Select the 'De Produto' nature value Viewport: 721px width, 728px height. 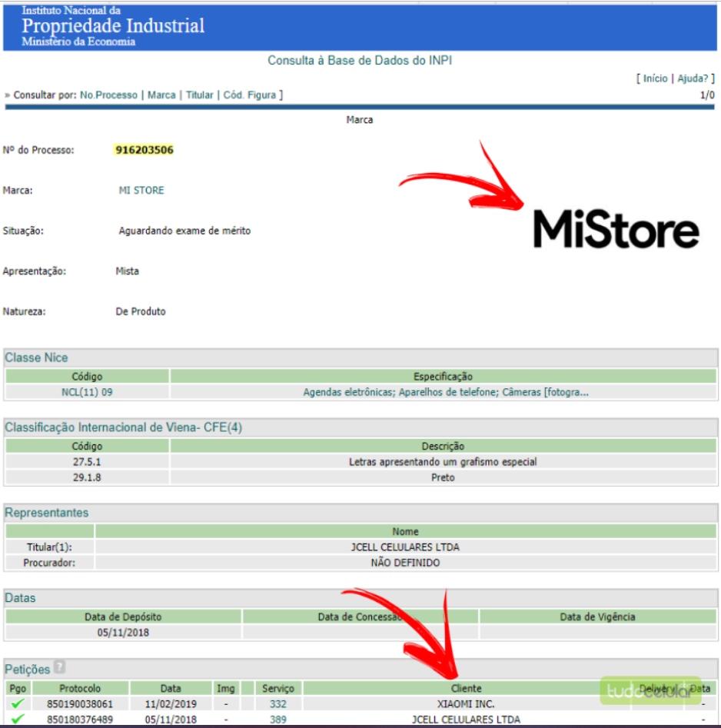(x=141, y=311)
